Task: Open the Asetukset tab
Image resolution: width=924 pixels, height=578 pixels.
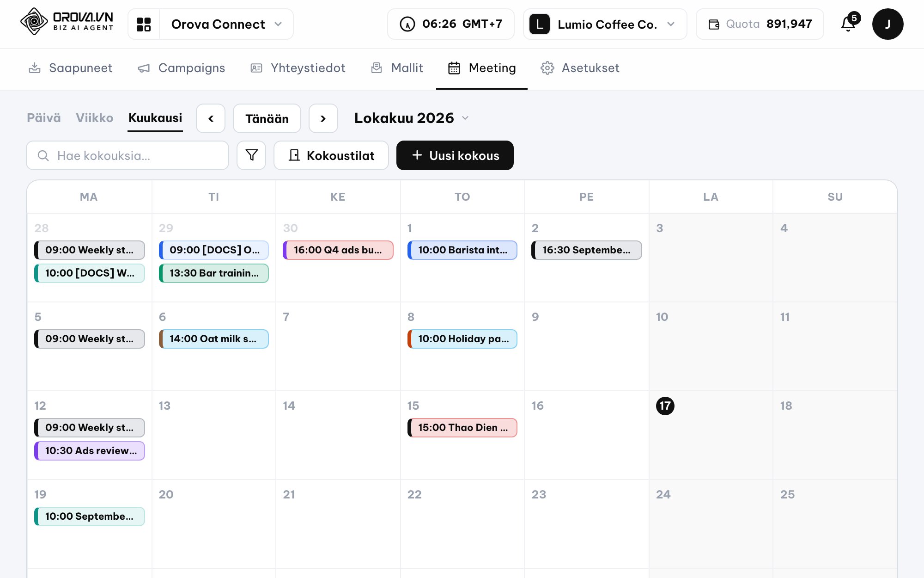Action: 580,68
